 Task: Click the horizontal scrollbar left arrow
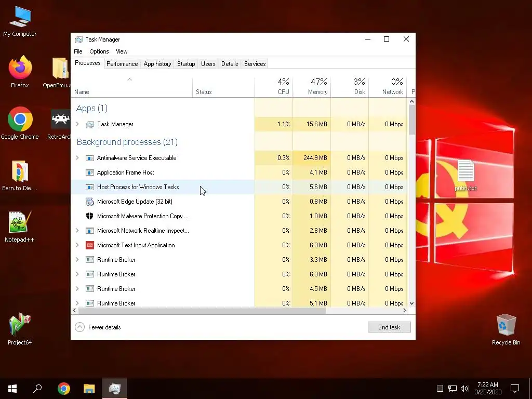click(75, 311)
